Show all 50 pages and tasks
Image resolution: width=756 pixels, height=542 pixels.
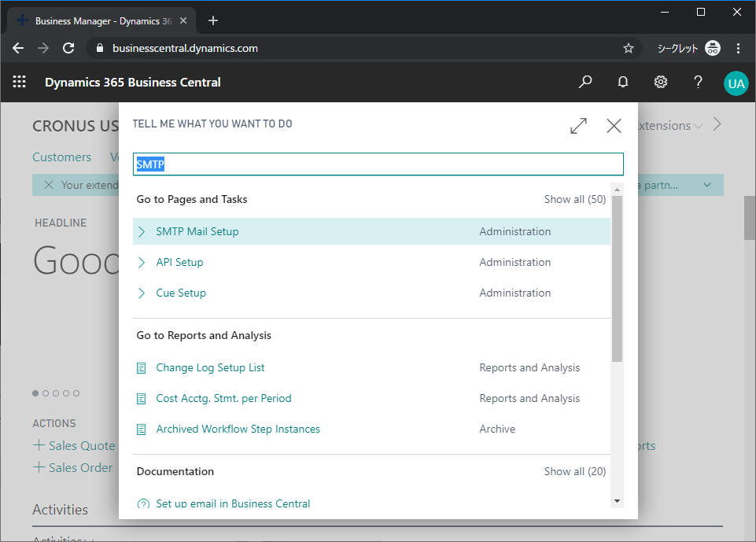tap(575, 199)
